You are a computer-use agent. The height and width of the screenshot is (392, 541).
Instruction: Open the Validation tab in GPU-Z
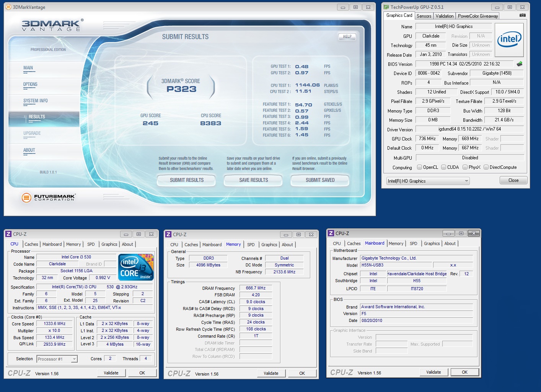point(444,16)
